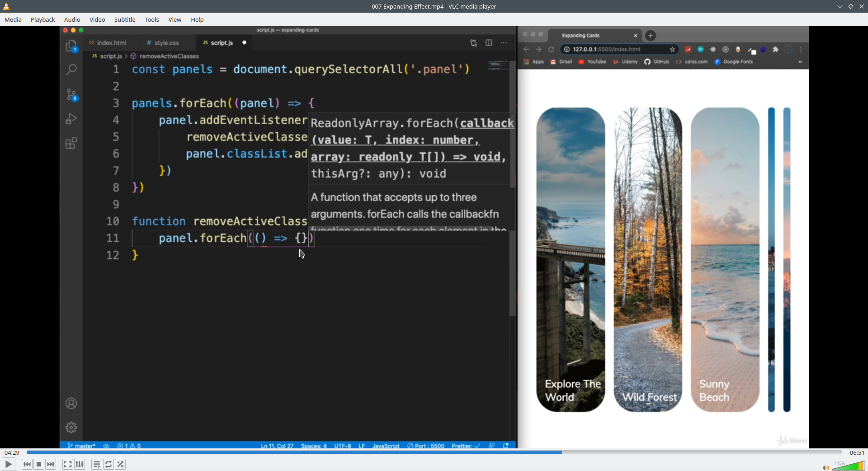Click the total time 06:51 label
This screenshot has width=868, height=471.
(857, 452)
